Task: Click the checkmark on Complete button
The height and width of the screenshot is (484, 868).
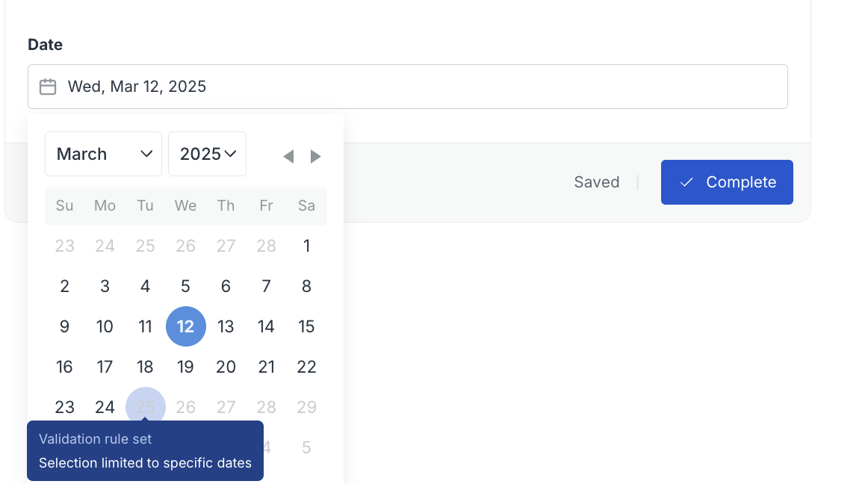Action: [x=686, y=182]
